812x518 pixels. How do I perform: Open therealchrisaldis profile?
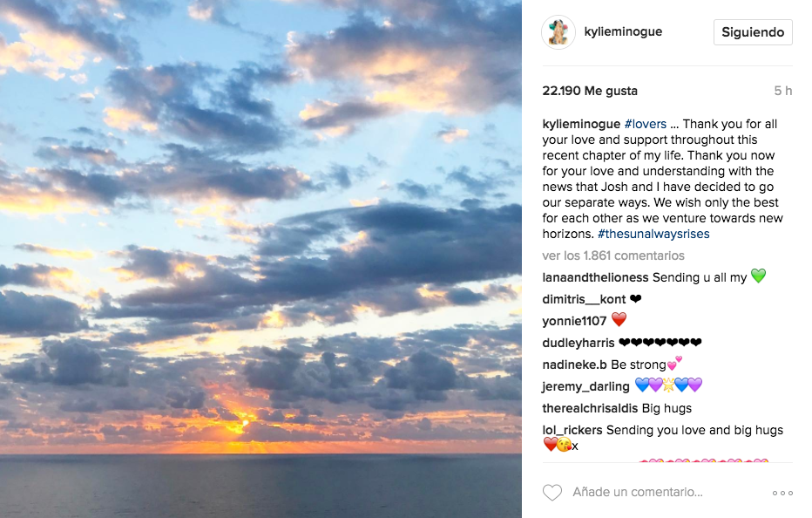coord(590,408)
